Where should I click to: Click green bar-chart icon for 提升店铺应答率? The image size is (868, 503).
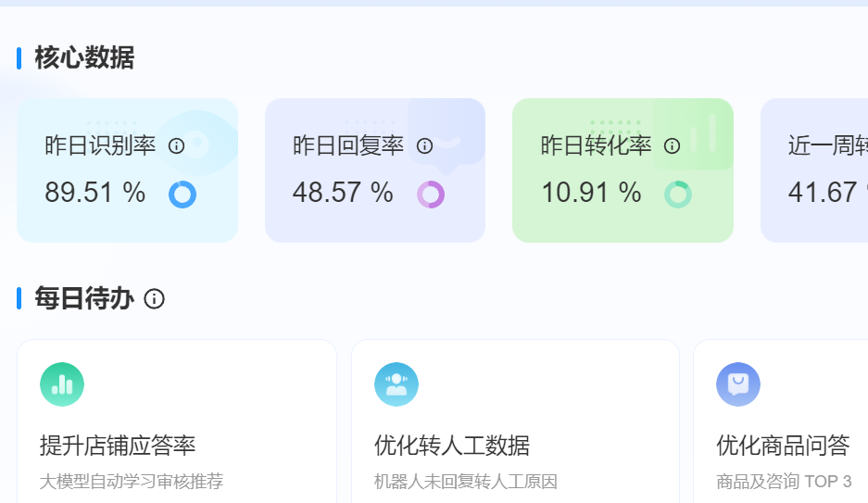coord(62,384)
